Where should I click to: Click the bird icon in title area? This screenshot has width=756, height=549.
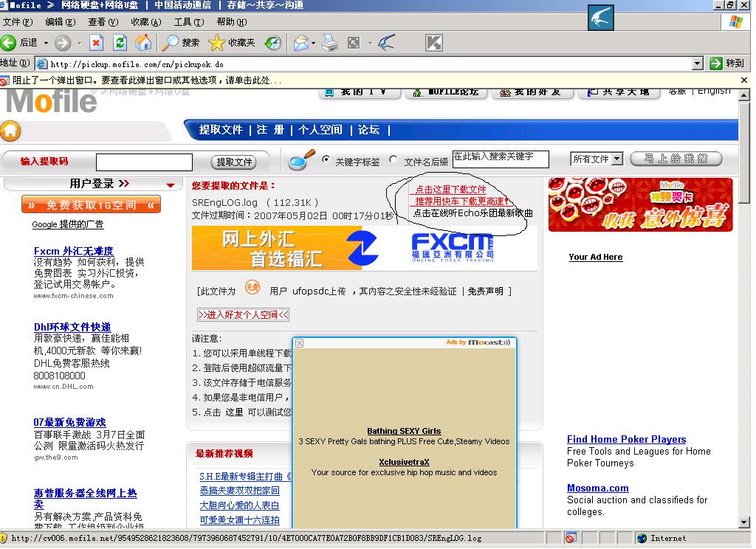[x=601, y=18]
